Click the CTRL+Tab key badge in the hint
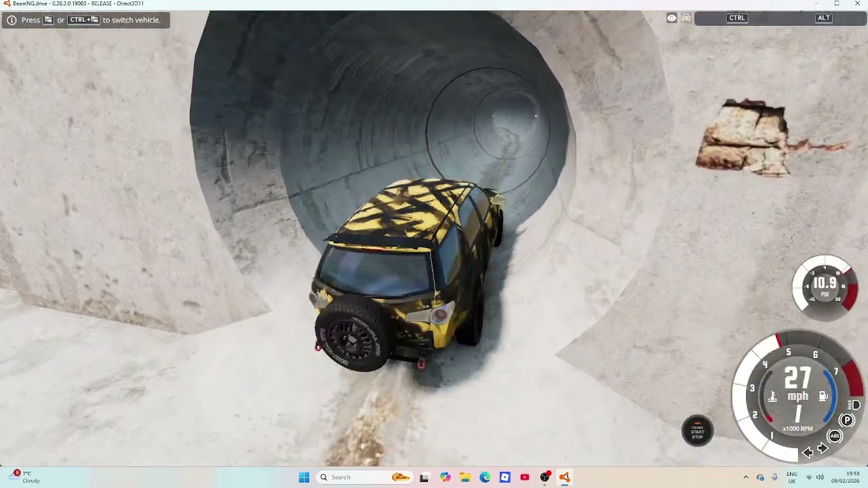 [x=83, y=20]
